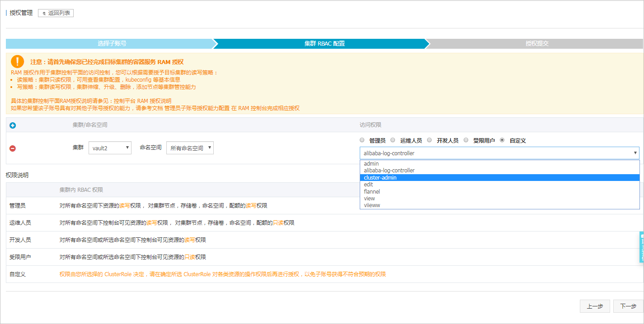Screen dimensions: 644x324
Task: Click the 自定义 row in permissions table
Action: [x=324, y=274]
